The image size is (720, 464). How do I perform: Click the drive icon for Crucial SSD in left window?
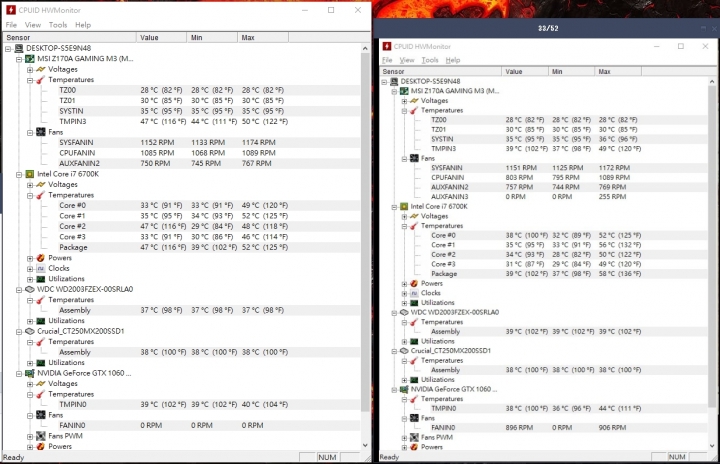(x=29, y=331)
